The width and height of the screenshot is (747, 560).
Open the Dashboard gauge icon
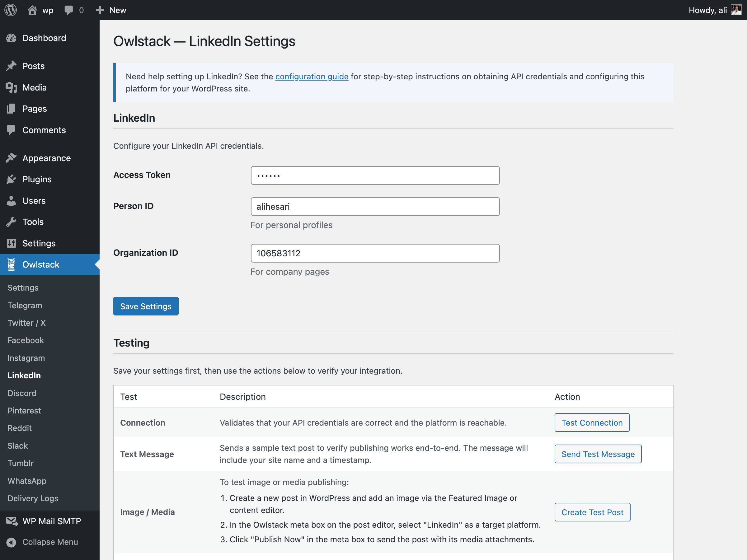(x=11, y=38)
